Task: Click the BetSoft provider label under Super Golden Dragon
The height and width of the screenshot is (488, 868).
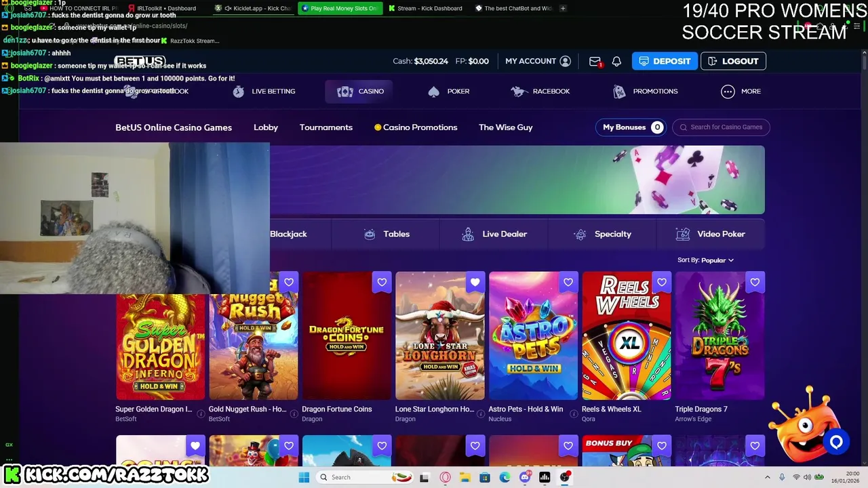Action: [x=125, y=419]
